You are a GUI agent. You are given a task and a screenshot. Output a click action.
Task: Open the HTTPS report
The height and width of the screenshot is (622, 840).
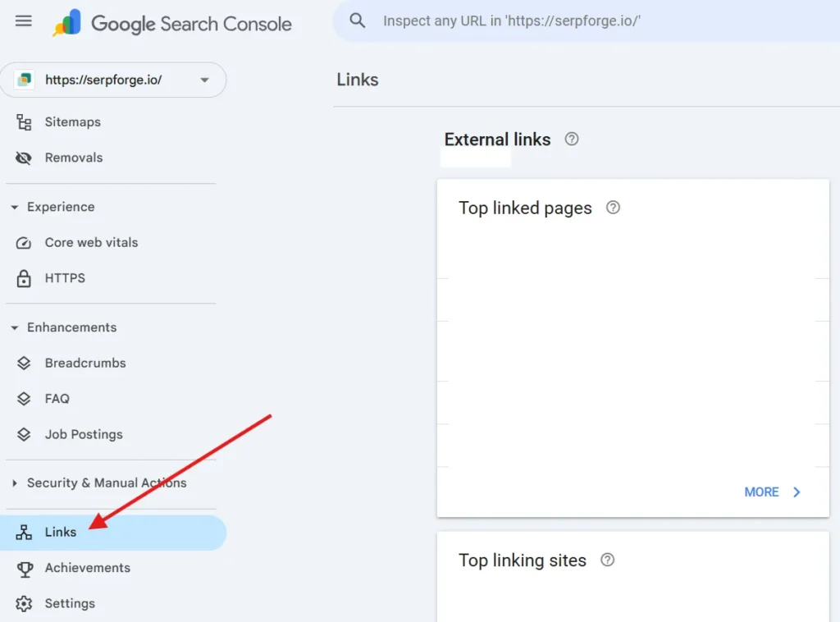click(65, 278)
